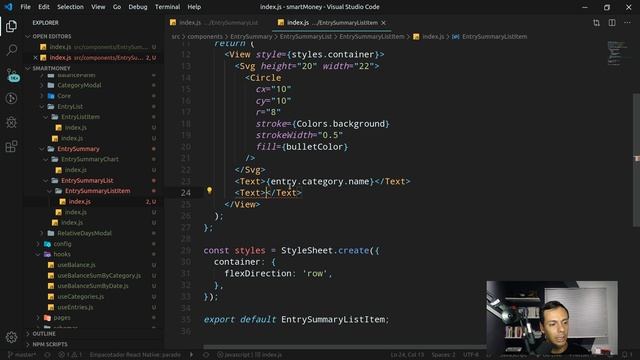Open the View menu
This screenshot has width=640, height=360.
pos(98,7)
